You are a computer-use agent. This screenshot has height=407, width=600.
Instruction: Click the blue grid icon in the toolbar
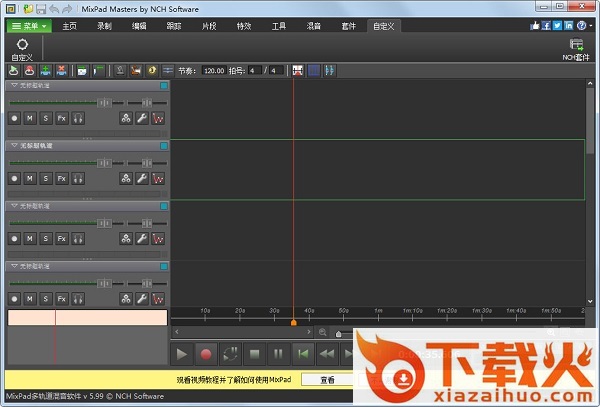314,71
